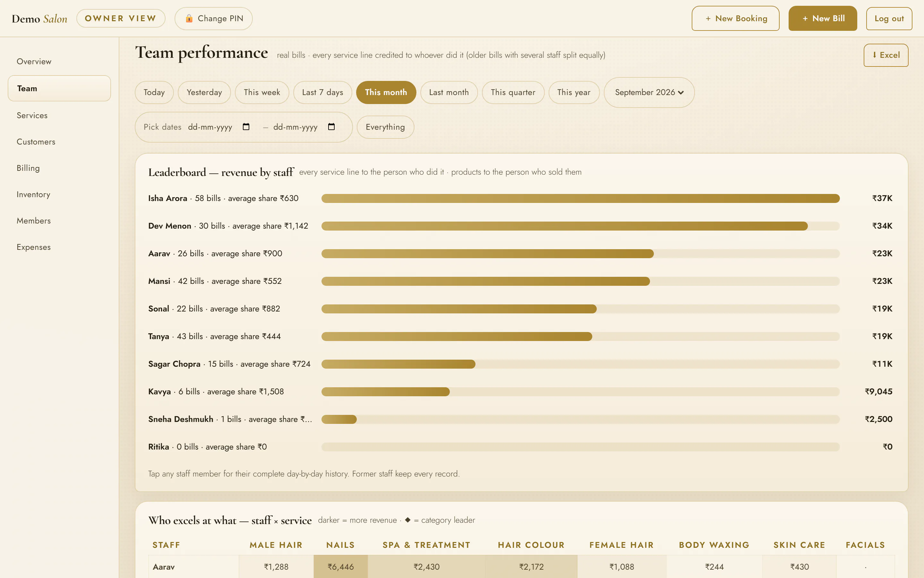Click the lock icon on Change PIN
The height and width of the screenshot is (578, 924).
(189, 18)
